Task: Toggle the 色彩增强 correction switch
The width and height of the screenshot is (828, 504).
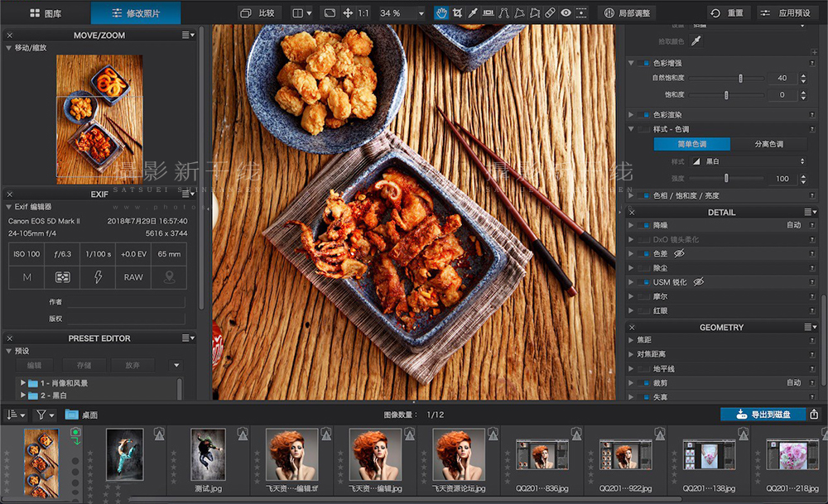Action: tap(644, 64)
